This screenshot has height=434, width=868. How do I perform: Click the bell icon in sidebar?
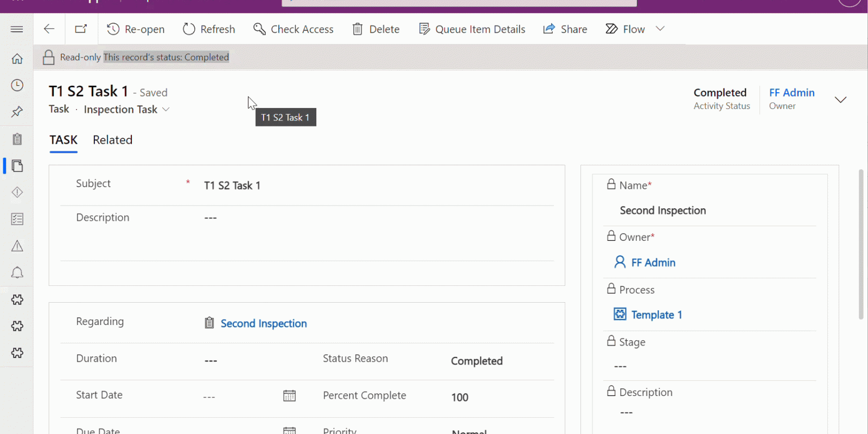point(17,272)
